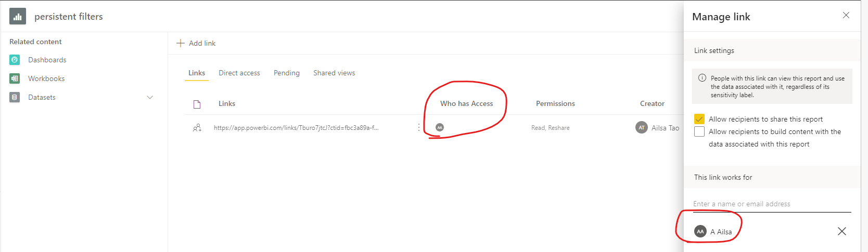Click the This link works for heading
The image size is (868, 252).
point(723,177)
